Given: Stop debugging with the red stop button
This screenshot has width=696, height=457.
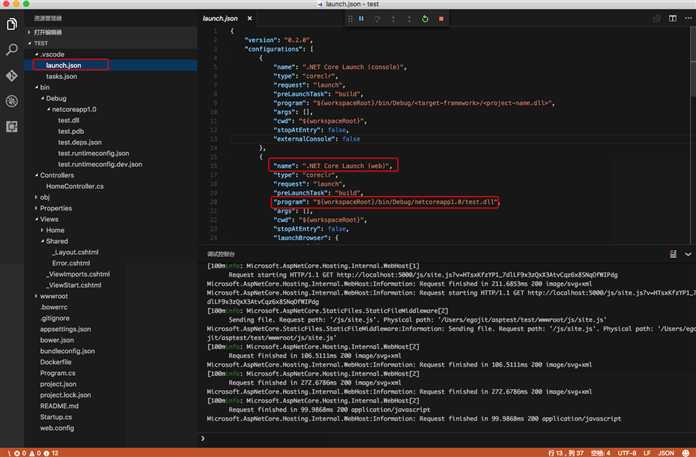Looking at the screenshot, I should click(441, 19).
